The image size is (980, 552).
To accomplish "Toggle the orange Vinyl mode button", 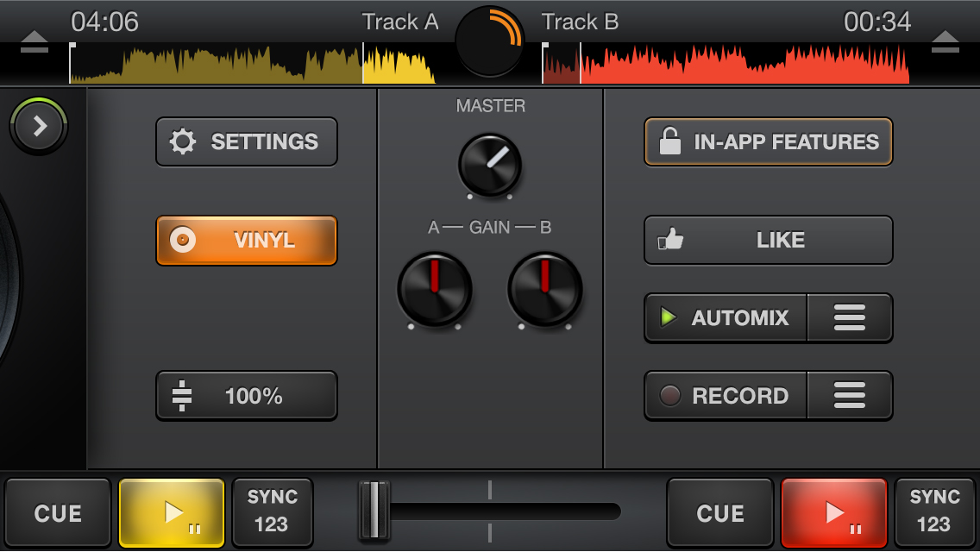I will pyautogui.click(x=246, y=241).
